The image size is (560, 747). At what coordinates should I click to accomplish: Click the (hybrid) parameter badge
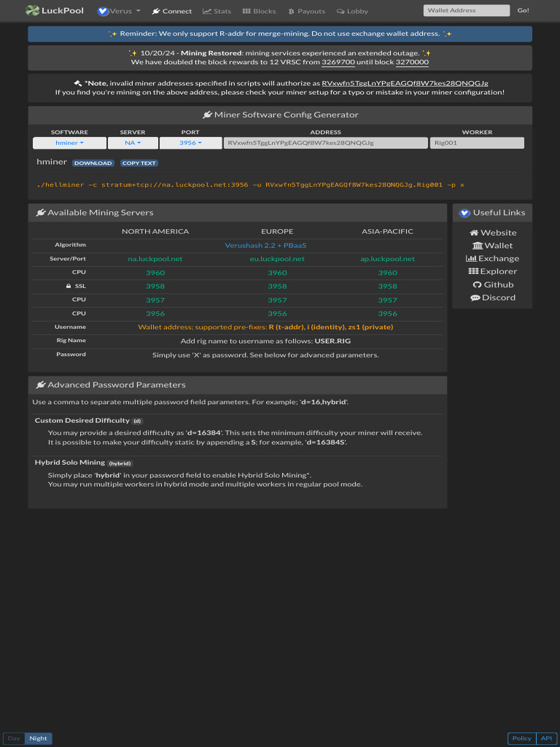pos(120,463)
